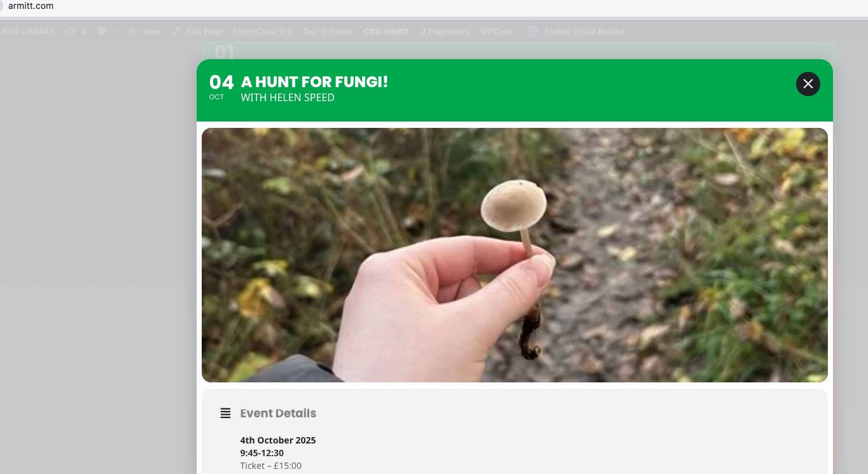Open the updates counter icon showing 4

(70, 31)
